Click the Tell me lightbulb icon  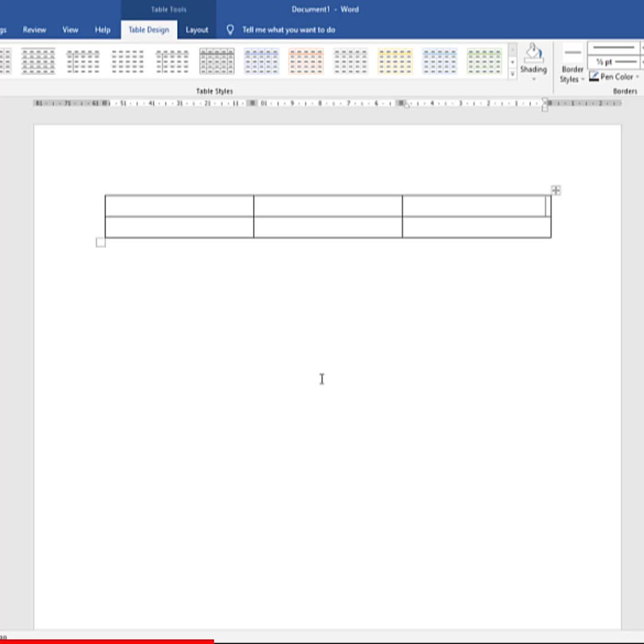tap(230, 30)
